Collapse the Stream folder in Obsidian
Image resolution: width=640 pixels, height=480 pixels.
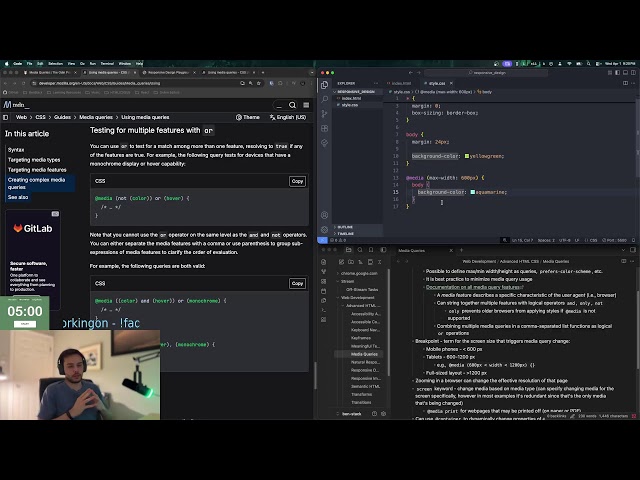click(x=348, y=281)
